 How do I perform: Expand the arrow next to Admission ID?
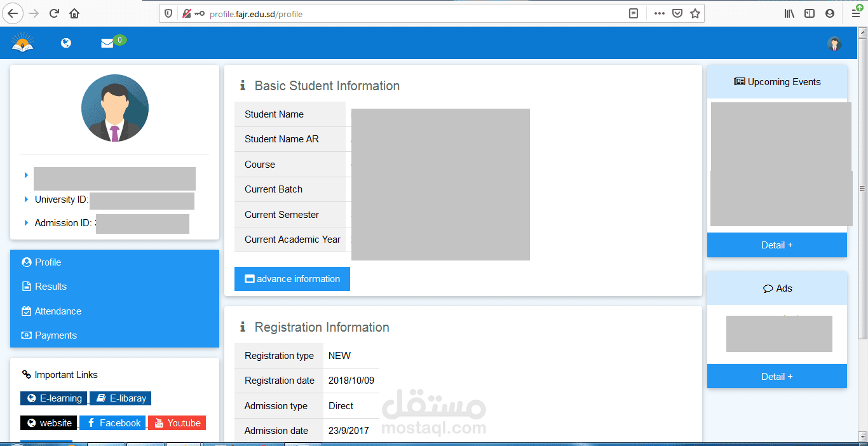point(25,222)
